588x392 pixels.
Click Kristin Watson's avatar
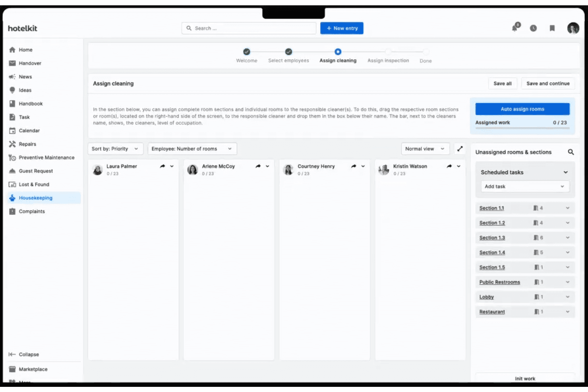384,170
